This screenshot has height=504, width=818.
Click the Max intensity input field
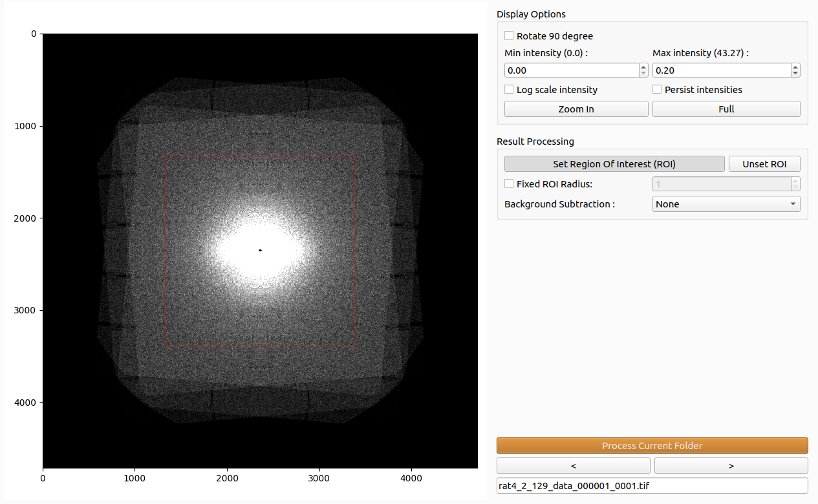[722, 70]
